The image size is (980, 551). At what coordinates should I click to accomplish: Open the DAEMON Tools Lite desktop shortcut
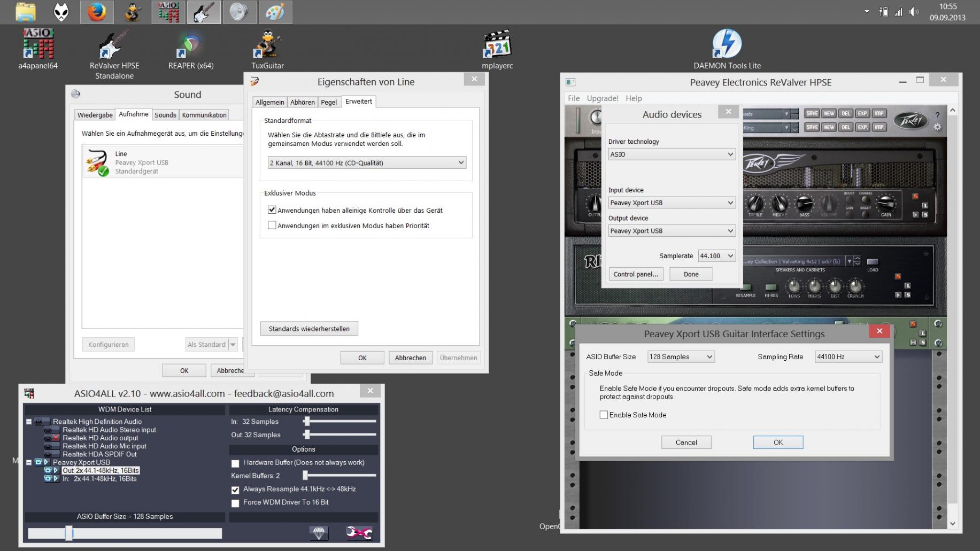click(727, 49)
